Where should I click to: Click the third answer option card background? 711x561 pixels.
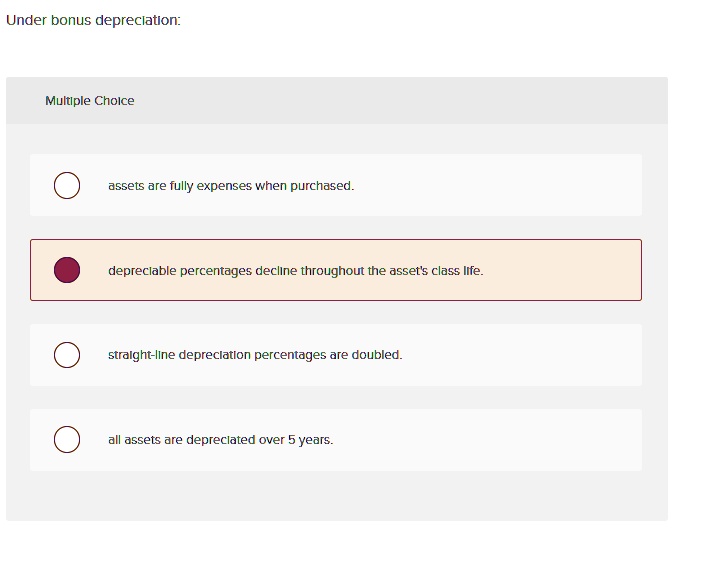pos(336,355)
